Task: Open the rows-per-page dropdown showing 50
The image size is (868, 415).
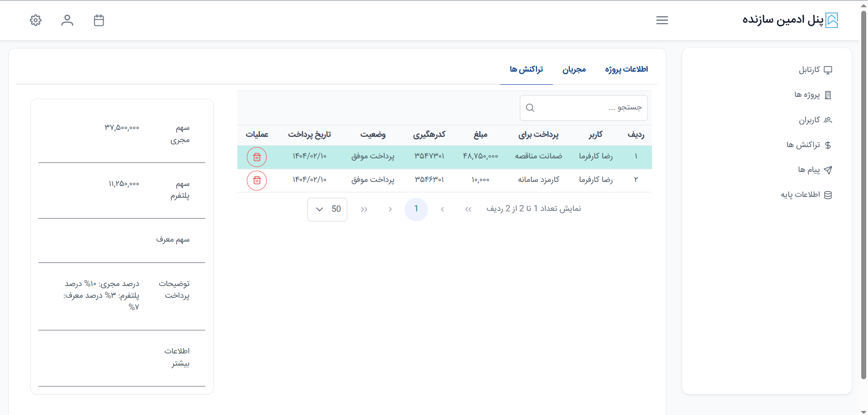Action: (327, 209)
